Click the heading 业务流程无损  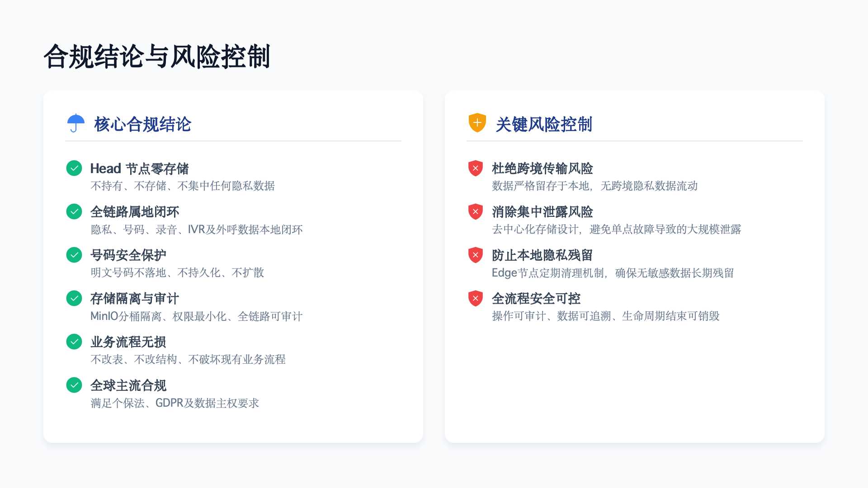pos(128,342)
